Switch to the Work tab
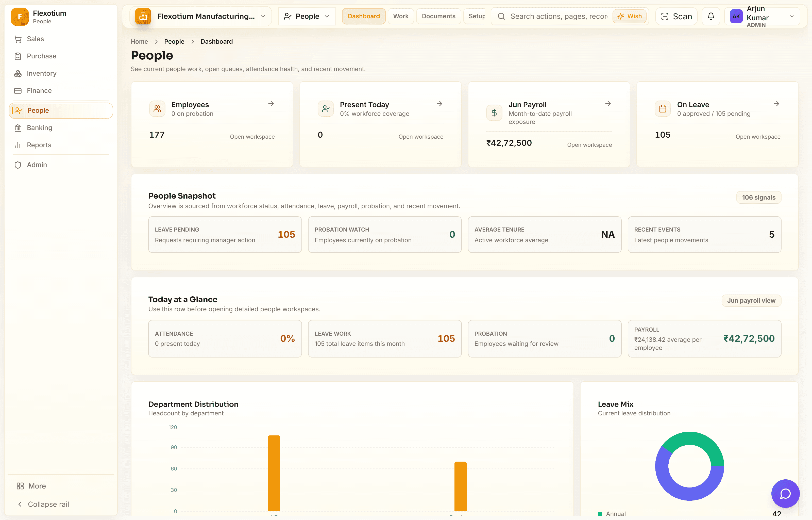 pos(401,16)
